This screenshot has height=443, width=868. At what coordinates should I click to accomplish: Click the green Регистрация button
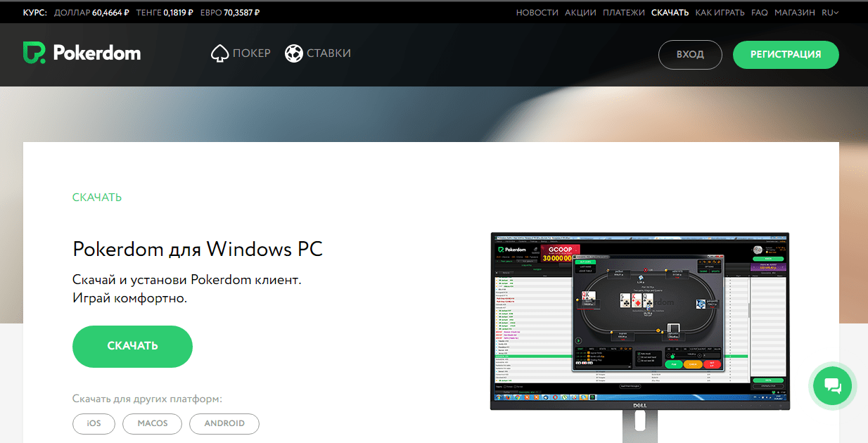click(x=786, y=55)
